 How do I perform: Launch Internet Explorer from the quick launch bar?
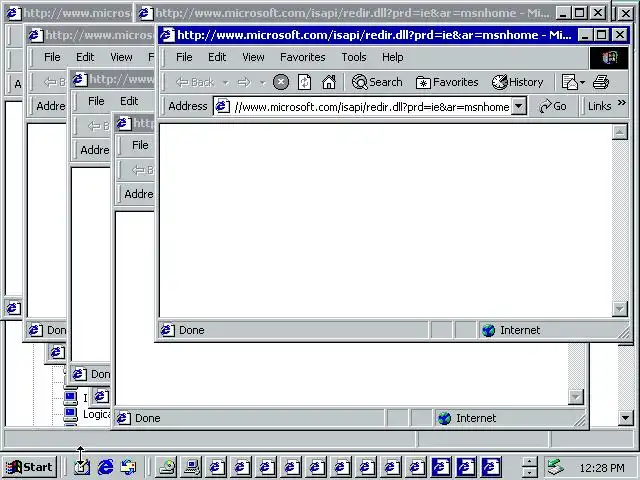[106, 467]
